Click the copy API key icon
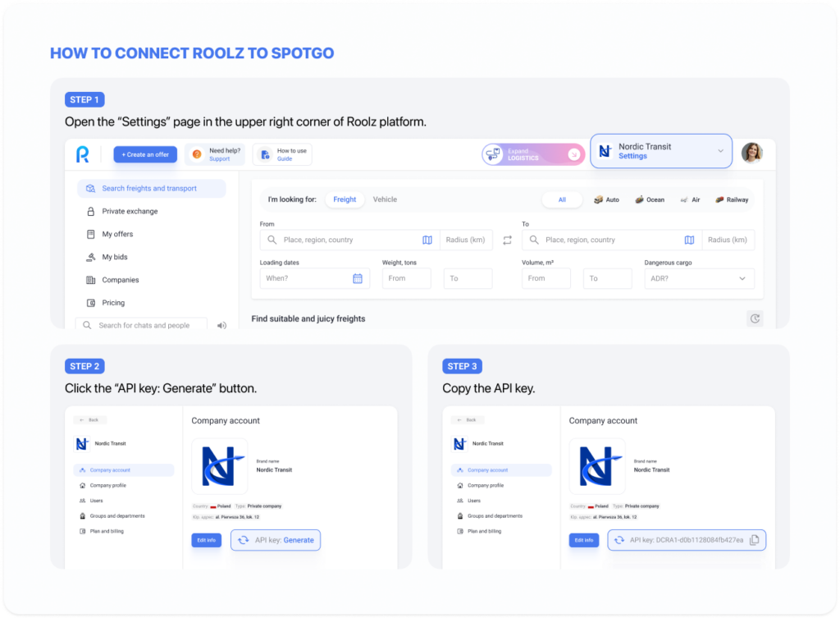 pyautogui.click(x=755, y=540)
